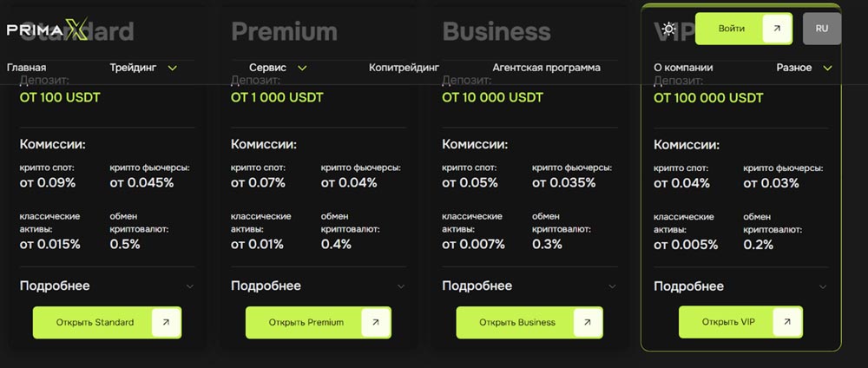This screenshot has height=368, width=868.
Task: Expand Подробнее in the VIP card
Action: point(740,286)
